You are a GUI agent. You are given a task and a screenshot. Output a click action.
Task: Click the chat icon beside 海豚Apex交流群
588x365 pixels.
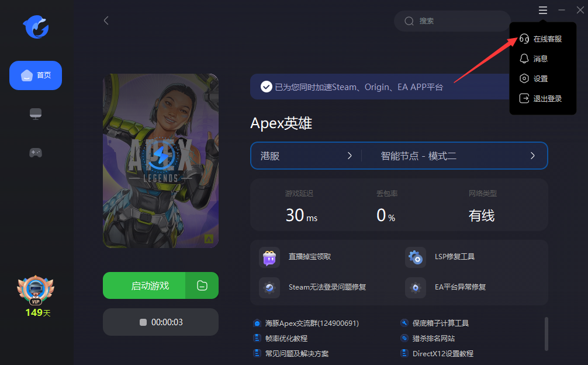click(x=257, y=323)
